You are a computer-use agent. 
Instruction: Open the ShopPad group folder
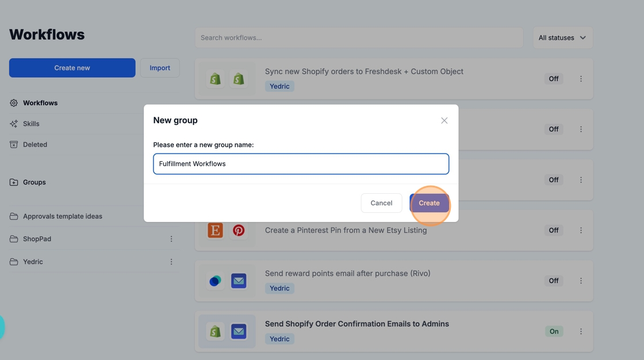coord(37,239)
